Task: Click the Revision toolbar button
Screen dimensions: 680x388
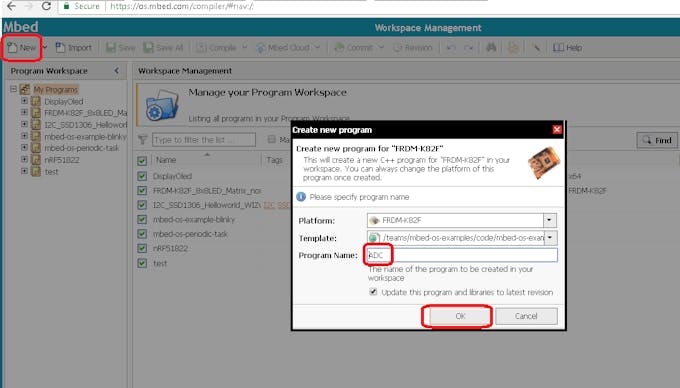Action: (x=413, y=48)
